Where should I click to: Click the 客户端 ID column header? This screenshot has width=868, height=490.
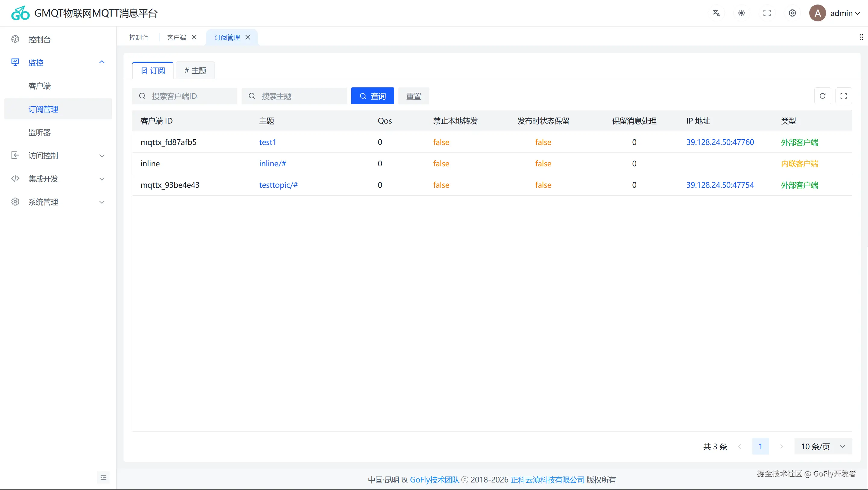(x=156, y=121)
